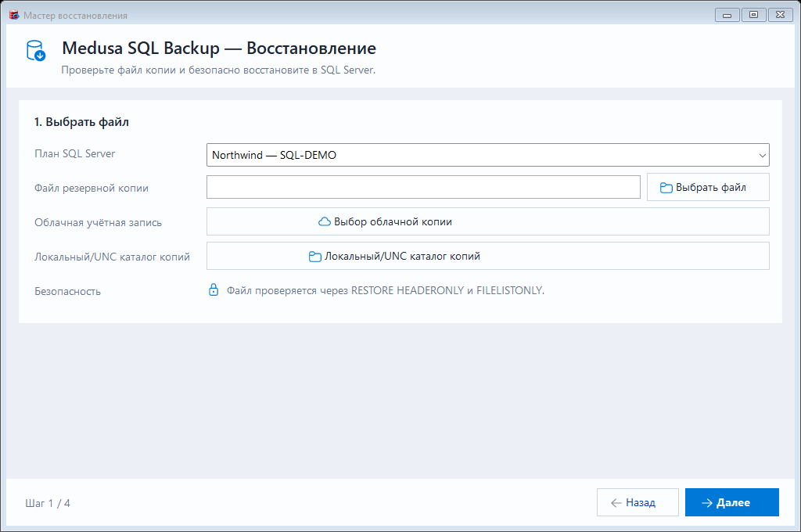The width and height of the screenshot is (801, 532).
Task: Open the SQL Server plan dropdown
Action: pyautogui.click(x=488, y=155)
